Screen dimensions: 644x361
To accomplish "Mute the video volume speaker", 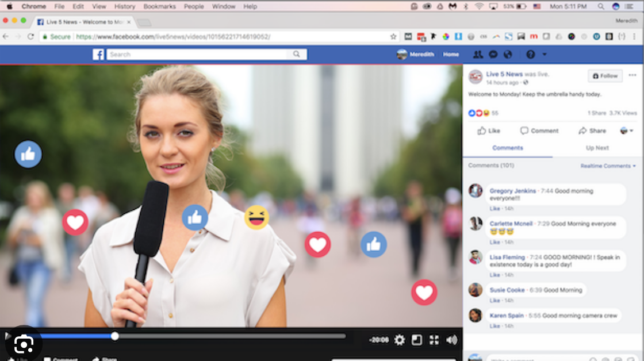I will pos(451,340).
